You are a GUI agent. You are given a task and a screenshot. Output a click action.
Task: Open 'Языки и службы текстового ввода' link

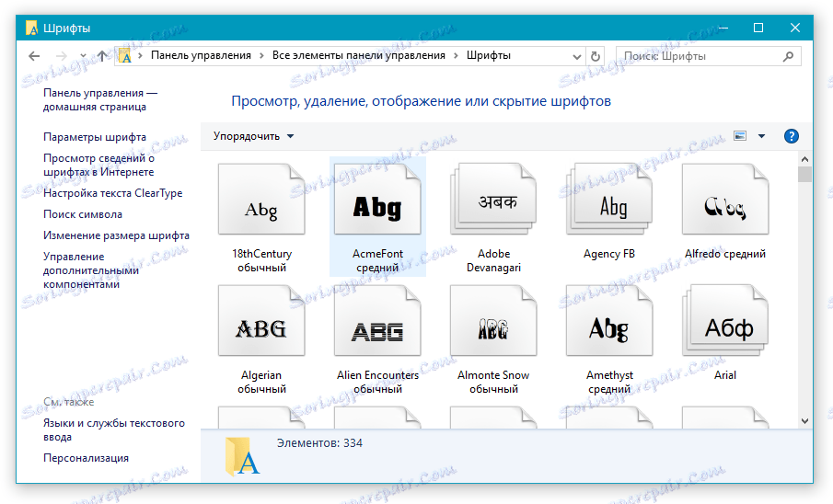point(114,430)
